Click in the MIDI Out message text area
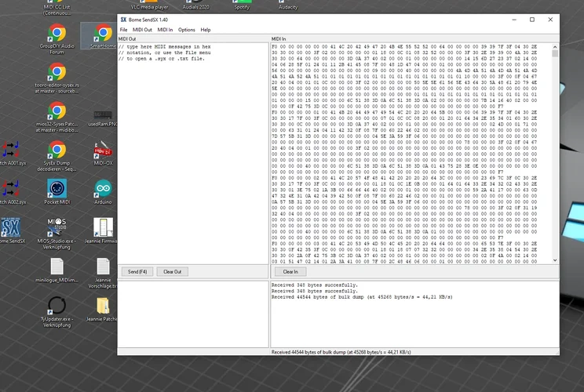The image size is (584, 392). [192, 157]
